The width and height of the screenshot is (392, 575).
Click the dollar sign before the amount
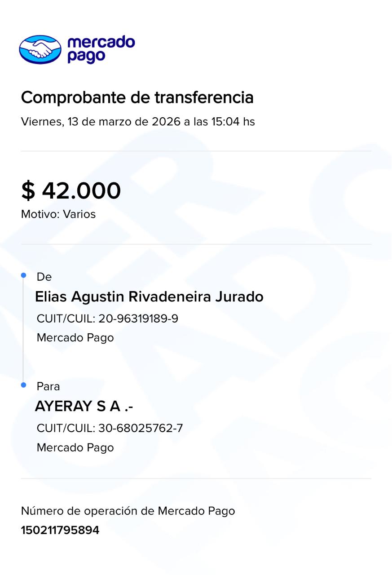click(28, 191)
